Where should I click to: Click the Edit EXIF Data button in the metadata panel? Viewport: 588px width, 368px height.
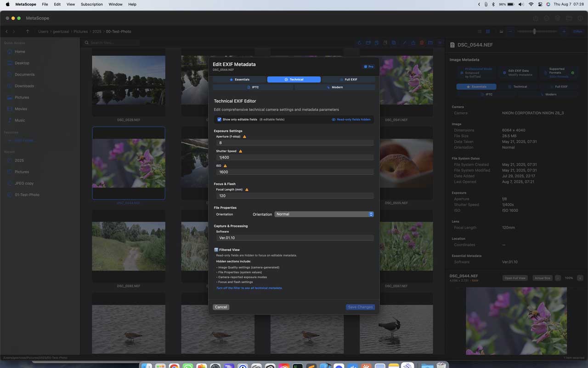[517, 73]
